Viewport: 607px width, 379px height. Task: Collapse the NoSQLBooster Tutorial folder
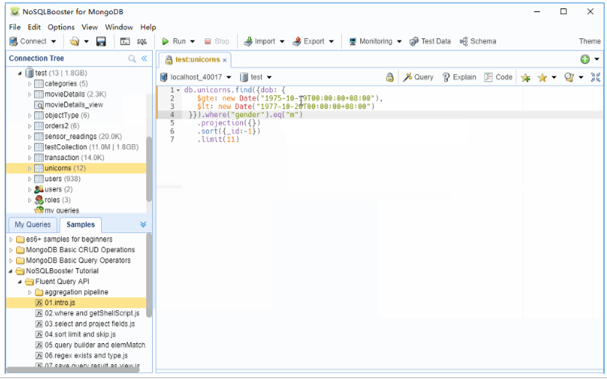(x=11, y=271)
